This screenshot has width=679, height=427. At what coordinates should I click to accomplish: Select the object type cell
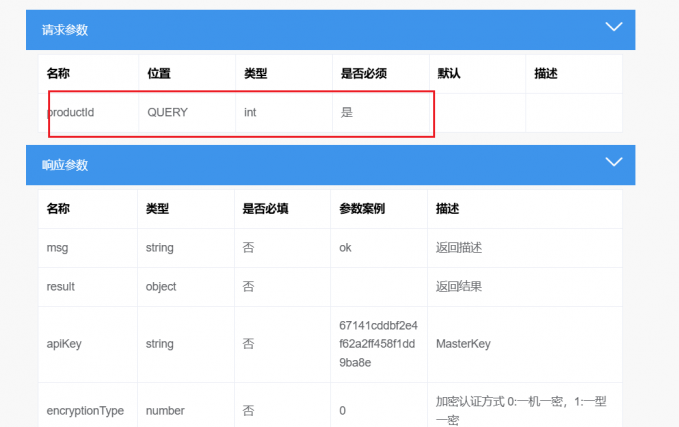click(161, 287)
